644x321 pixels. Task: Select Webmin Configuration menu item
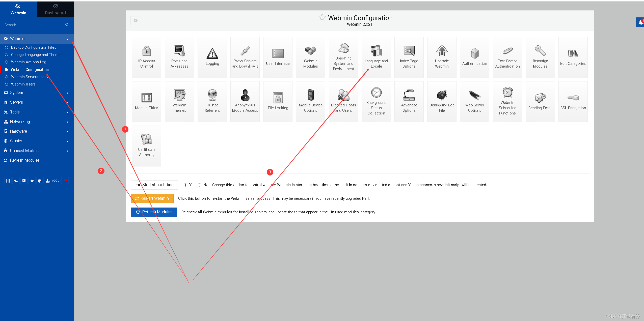pos(30,69)
